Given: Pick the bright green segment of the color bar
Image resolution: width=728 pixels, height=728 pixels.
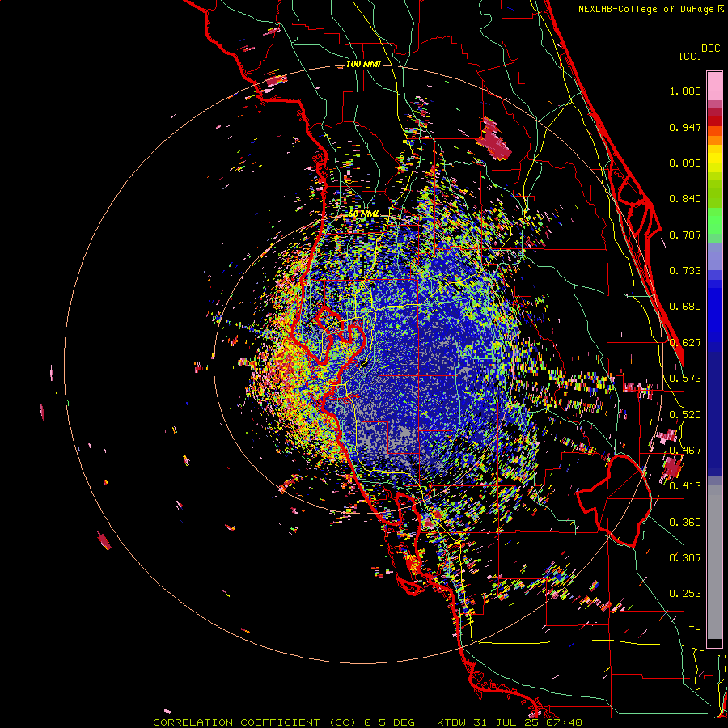Looking at the screenshot, I should coord(714,221).
